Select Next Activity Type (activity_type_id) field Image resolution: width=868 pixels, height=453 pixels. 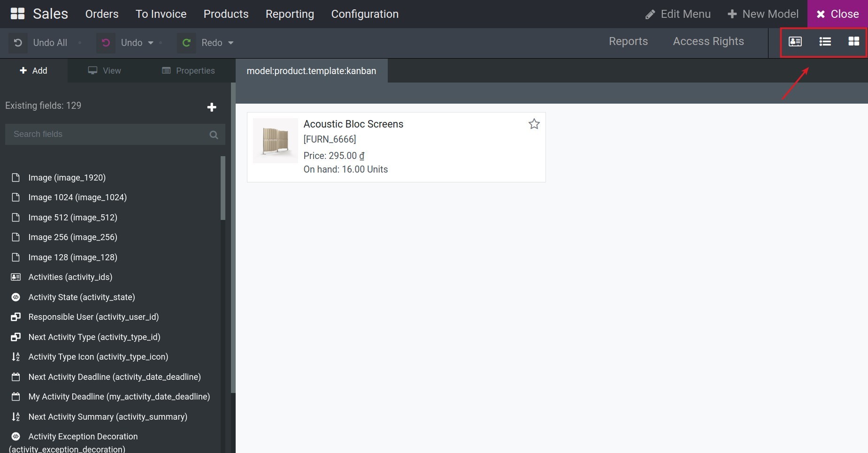94,337
